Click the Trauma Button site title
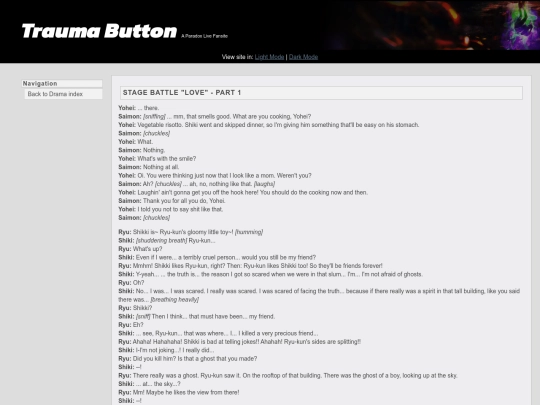Screen dimensions: 540x405 (x=100, y=31)
